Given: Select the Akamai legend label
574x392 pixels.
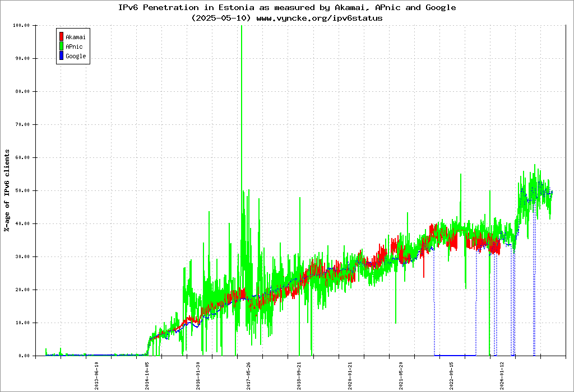Looking at the screenshot, I should [x=76, y=37].
